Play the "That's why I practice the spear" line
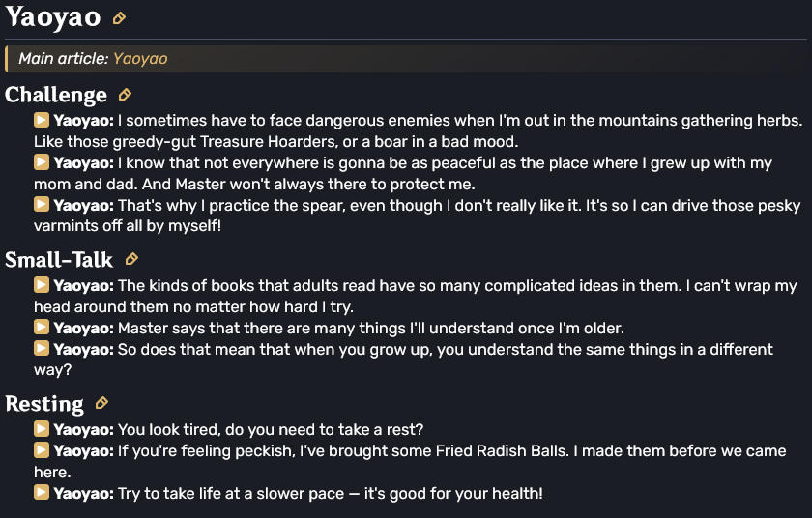 pos(42,205)
